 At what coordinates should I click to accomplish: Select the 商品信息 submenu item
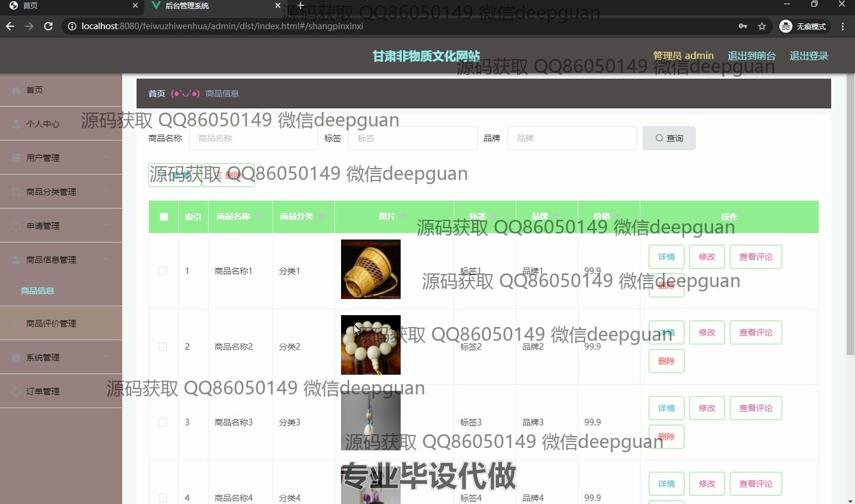pyautogui.click(x=61, y=291)
